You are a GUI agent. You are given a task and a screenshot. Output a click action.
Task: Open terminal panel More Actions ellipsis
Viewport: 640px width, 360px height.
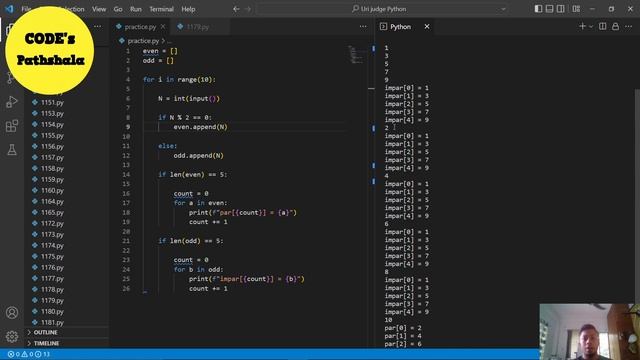pyautogui.click(x=628, y=27)
